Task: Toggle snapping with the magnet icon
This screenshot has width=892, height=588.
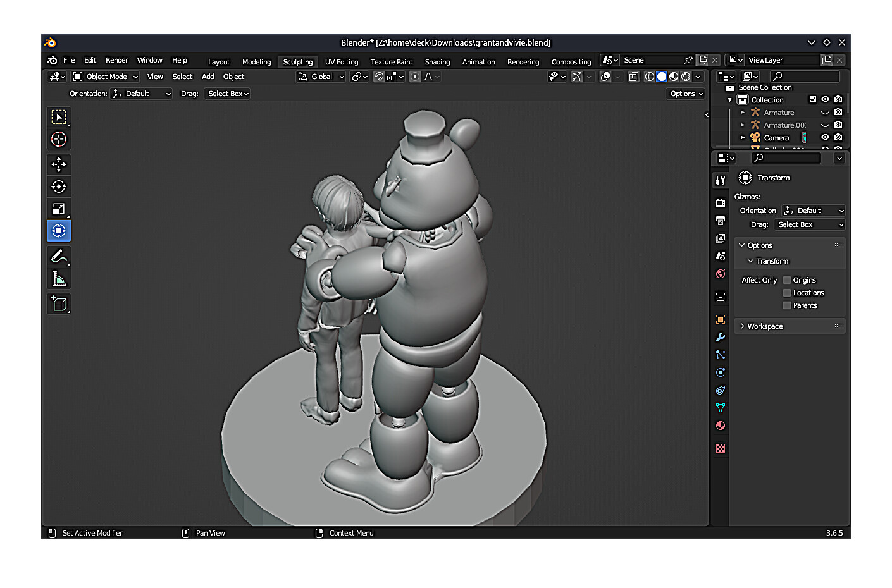Action: point(378,77)
